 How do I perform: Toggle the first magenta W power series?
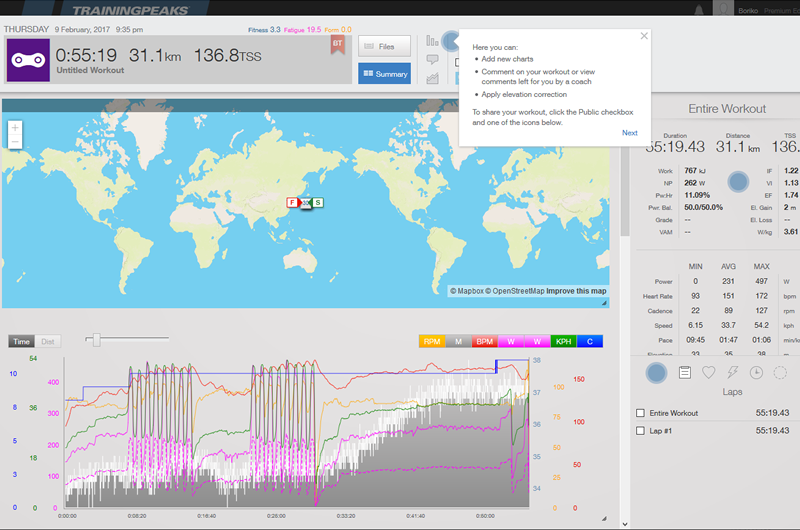[511, 341]
